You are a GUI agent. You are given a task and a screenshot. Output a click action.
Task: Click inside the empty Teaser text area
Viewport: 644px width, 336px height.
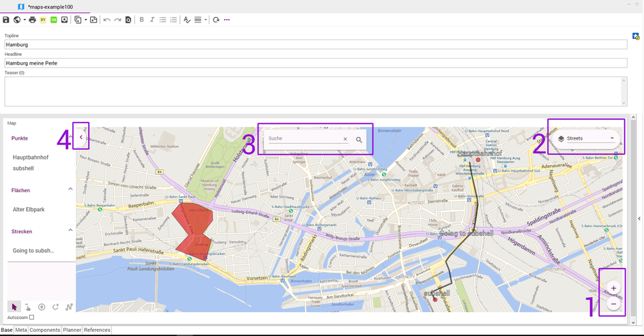click(x=313, y=91)
